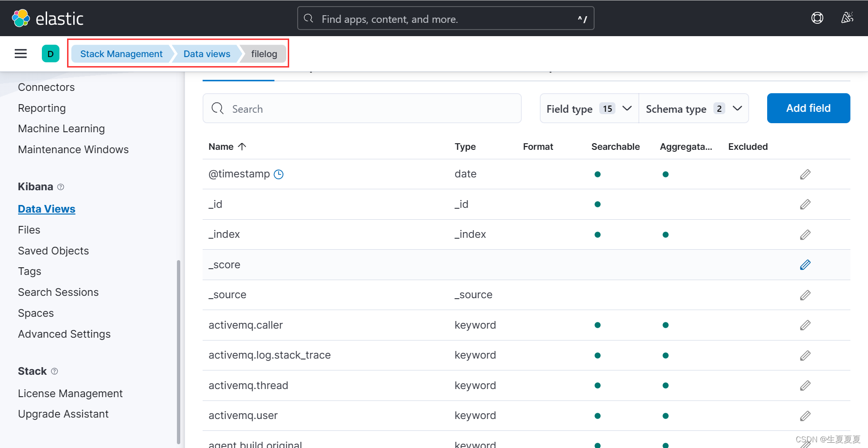Viewport: 868px width, 448px height.
Task: Click the Excluded column header
Action: (748, 147)
